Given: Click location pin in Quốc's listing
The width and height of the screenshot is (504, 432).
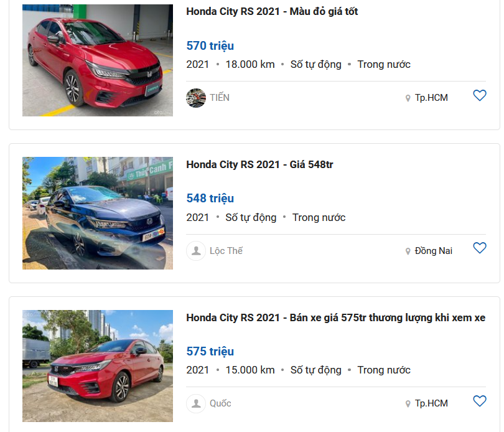Looking at the screenshot, I should click(408, 404).
